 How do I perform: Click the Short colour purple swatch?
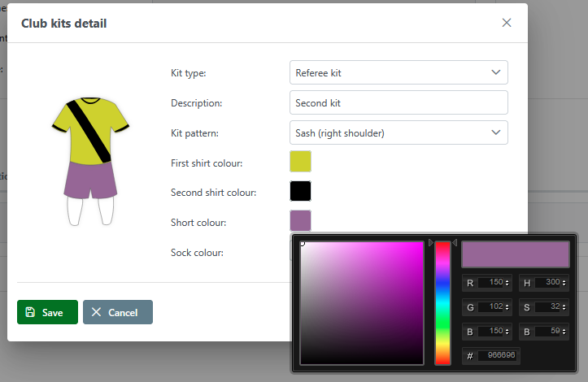[x=300, y=220]
